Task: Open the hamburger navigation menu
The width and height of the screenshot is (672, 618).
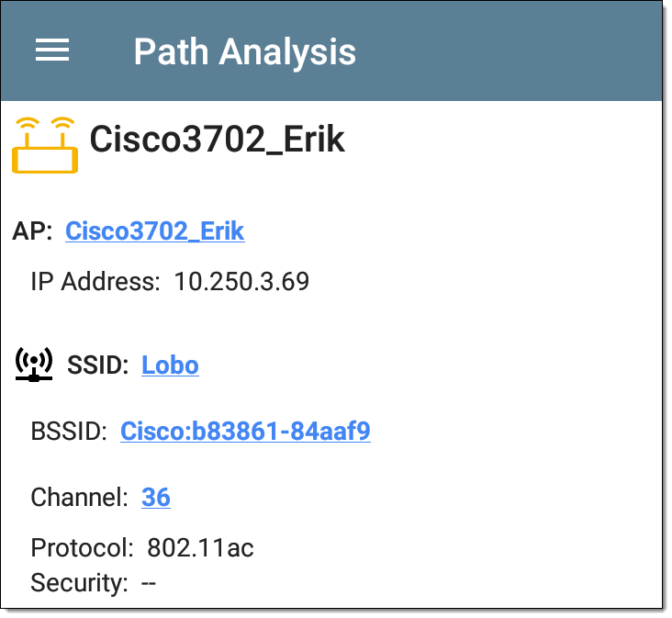Action: tap(51, 51)
